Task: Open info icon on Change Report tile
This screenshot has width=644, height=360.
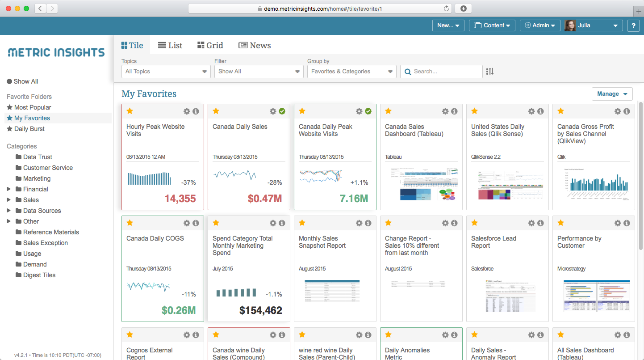Action: (454, 223)
